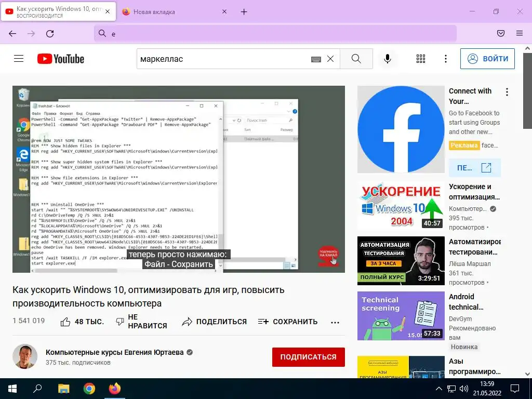The width and height of the screenshot is (532, 399).
Task: Open the Facebook ad three-dot options
Action: (507, 92)
